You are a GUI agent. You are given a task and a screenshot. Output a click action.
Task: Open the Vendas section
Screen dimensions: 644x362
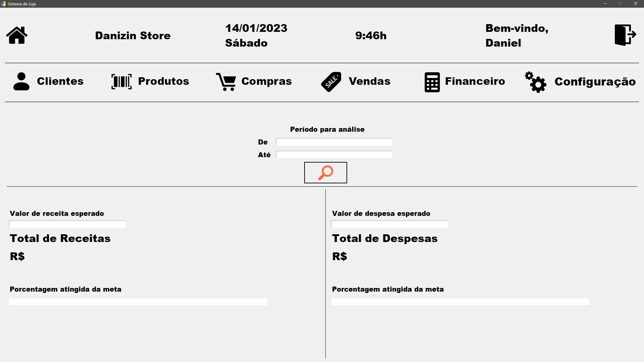click(369, 81)
